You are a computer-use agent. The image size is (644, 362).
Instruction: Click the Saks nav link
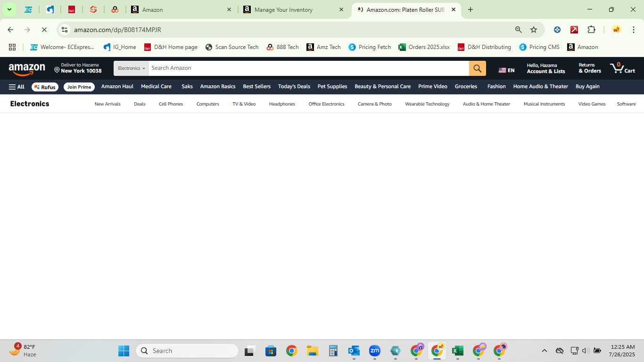coord(187,87)
